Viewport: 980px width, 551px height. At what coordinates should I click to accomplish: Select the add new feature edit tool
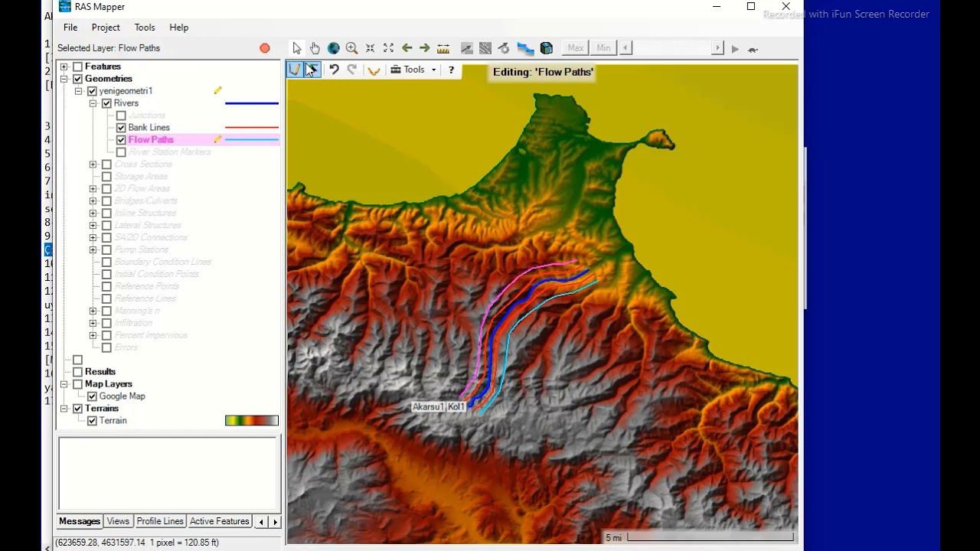[295, 70]
